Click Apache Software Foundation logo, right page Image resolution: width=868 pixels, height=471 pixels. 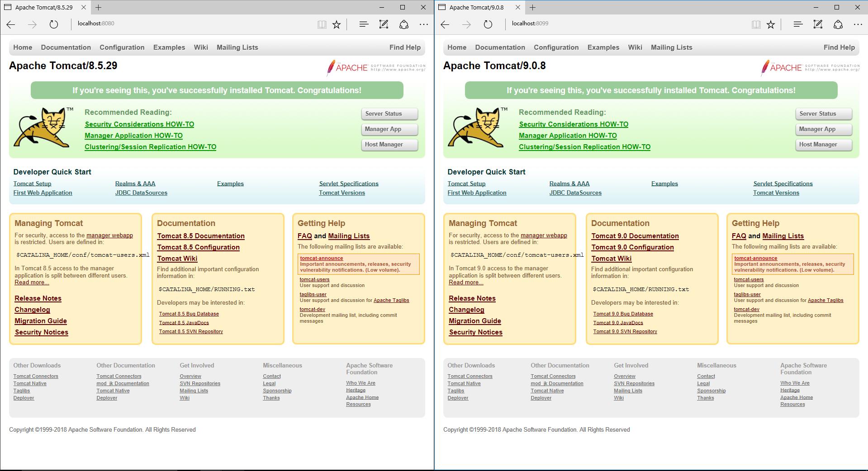pyautogui.click(x=810, y=68)
